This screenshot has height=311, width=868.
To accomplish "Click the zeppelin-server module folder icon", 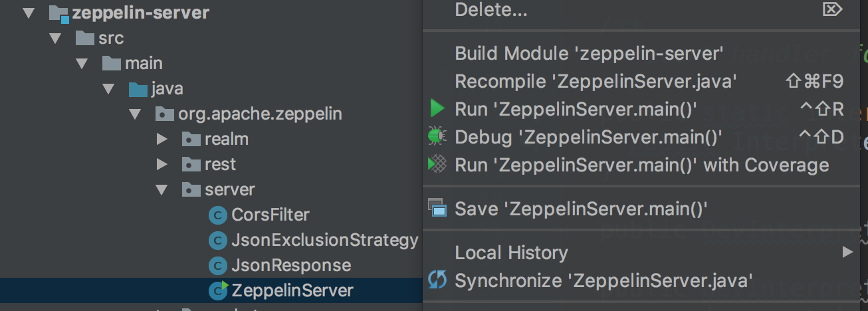I will point(58,13).
